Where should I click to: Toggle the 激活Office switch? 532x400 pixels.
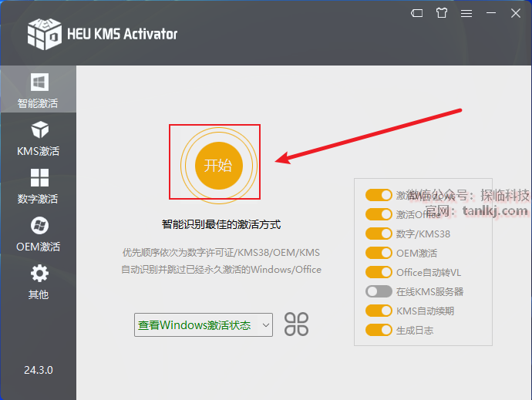point(379,214)
